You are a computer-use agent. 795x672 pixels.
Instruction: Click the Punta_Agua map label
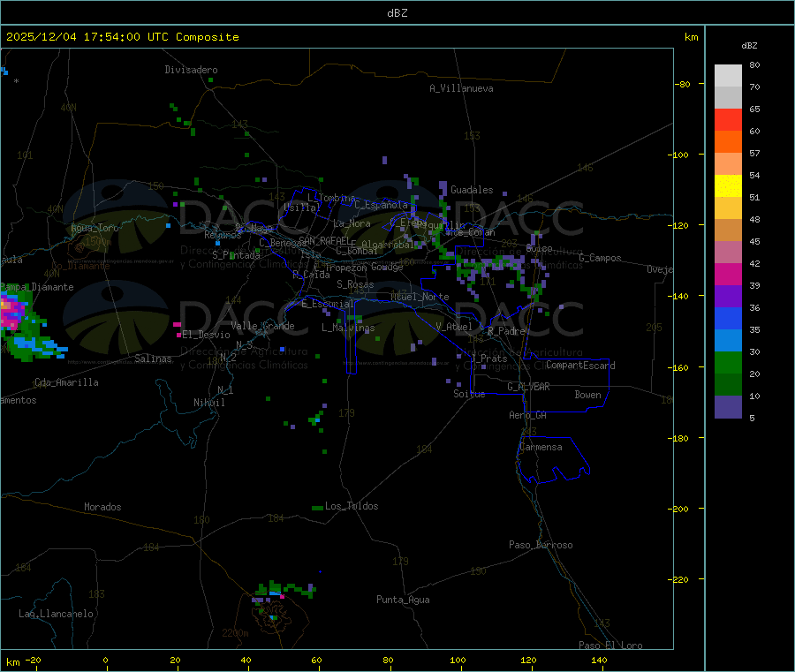[x=403, y=600]
